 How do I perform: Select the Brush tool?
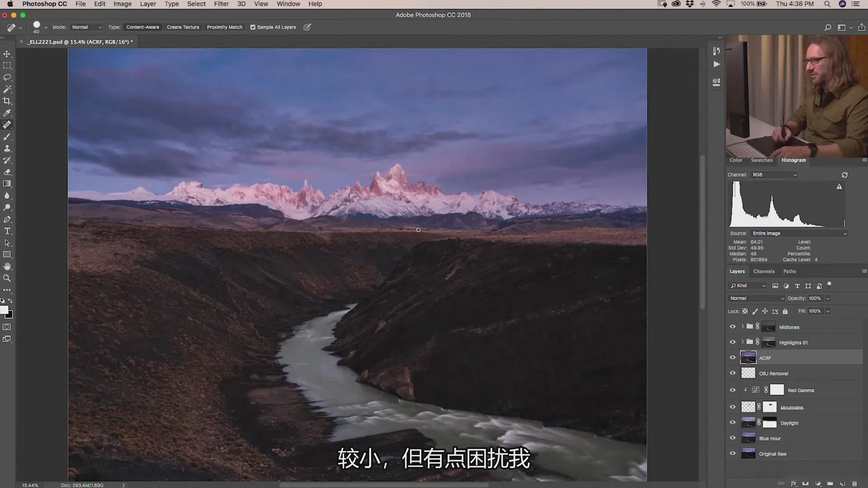click(8, 136)
